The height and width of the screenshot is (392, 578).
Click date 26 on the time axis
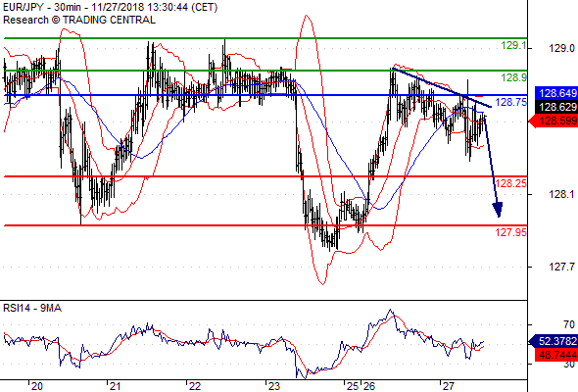(369, 386)
